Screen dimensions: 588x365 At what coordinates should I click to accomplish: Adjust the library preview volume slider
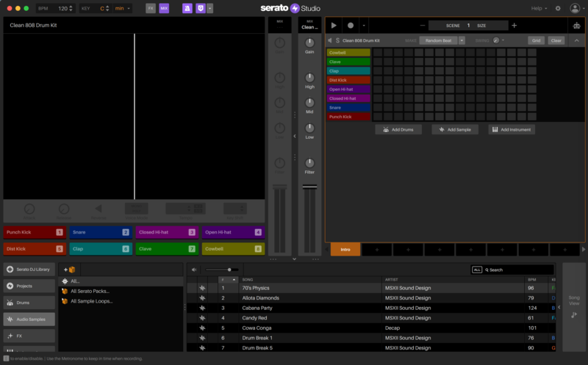pyautogui.click(x=229, y=270)
